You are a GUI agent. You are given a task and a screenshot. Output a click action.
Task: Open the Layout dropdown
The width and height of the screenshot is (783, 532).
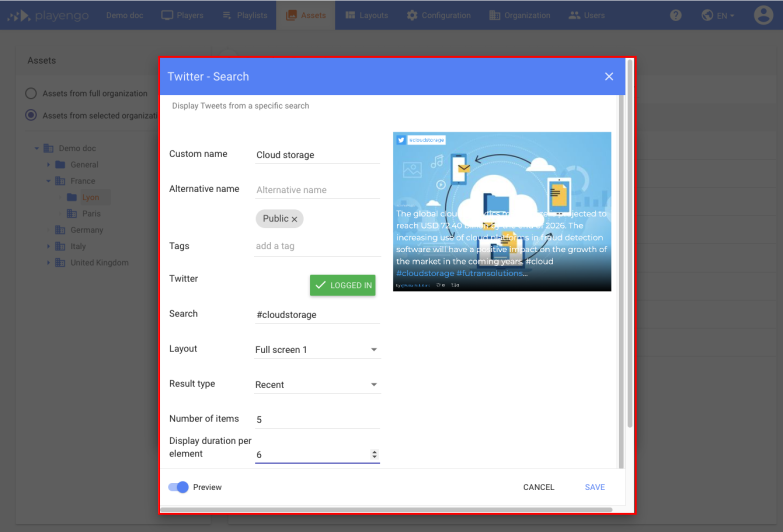pos(317,350)
